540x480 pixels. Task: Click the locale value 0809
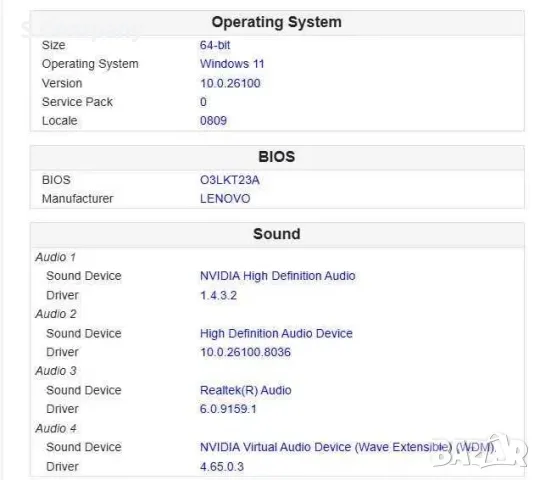pyautogui.click(x=213, y=121)
